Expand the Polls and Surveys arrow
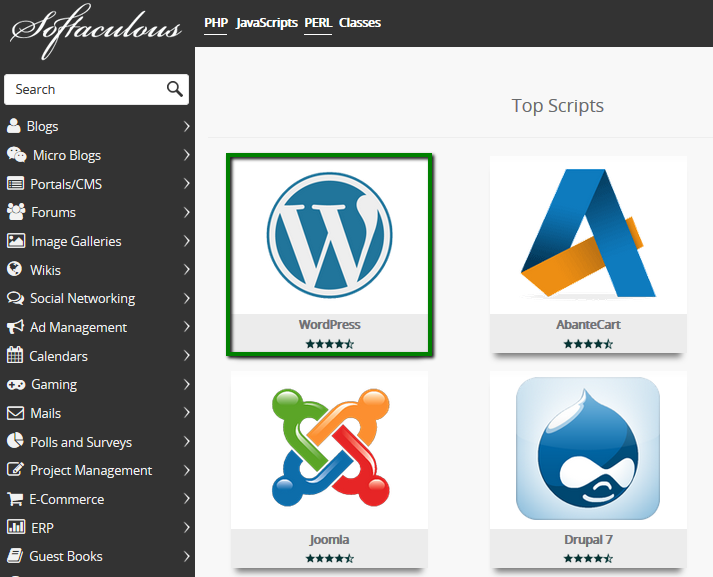The height and width of the screenshot is (577, 713). [186, 442]
